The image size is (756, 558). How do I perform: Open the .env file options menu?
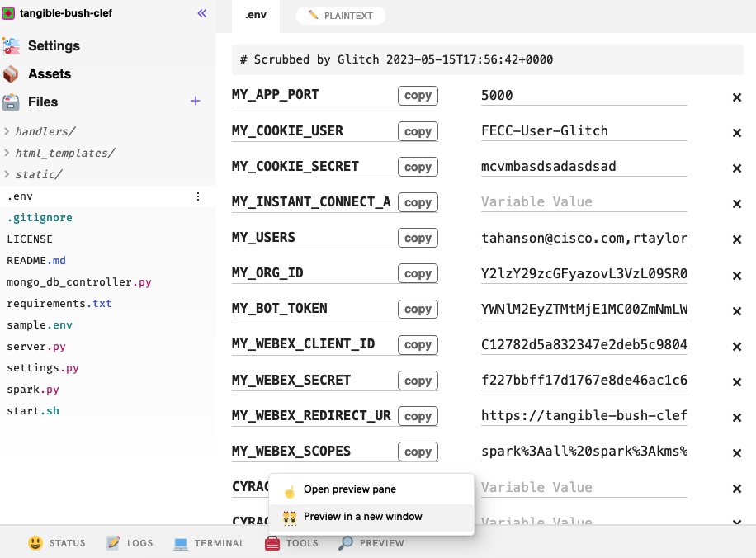click(x=197, y=196)
